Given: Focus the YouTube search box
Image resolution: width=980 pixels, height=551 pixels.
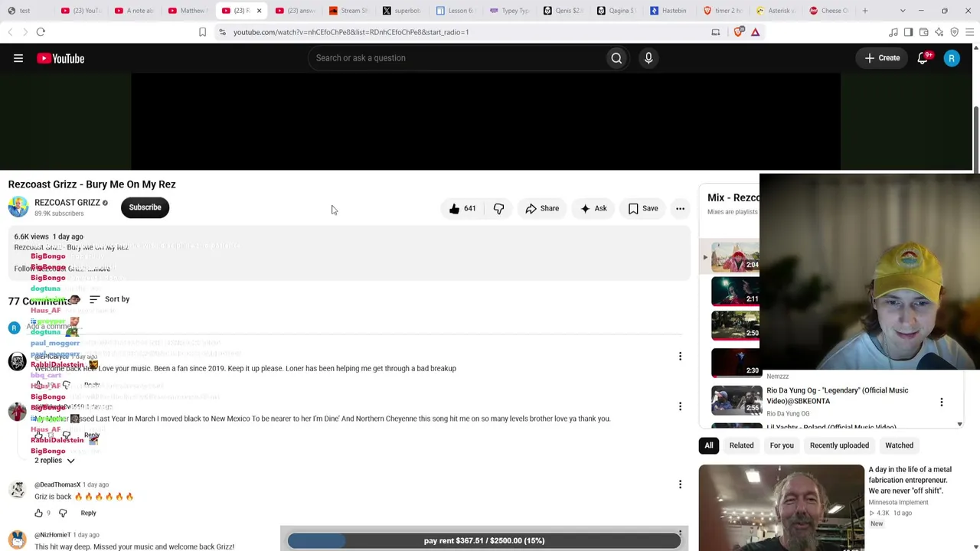Looking at the screenshot, I should click(x=456, y=58).
